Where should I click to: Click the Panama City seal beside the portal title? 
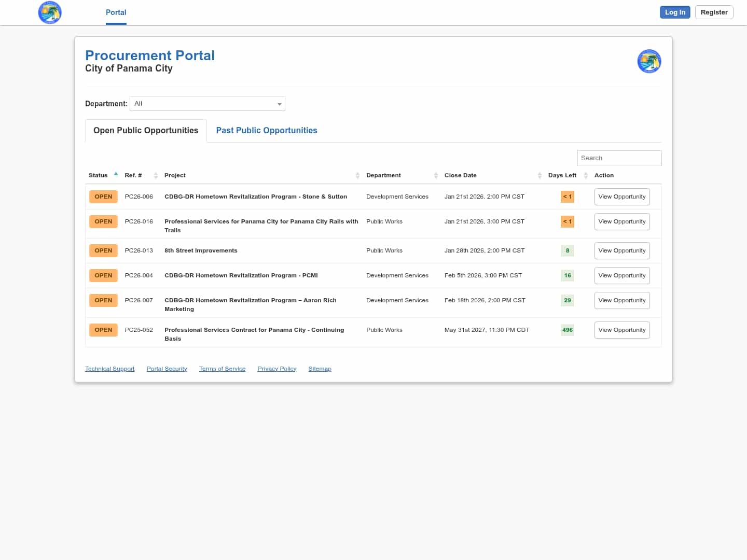click(x=649, y=61)
